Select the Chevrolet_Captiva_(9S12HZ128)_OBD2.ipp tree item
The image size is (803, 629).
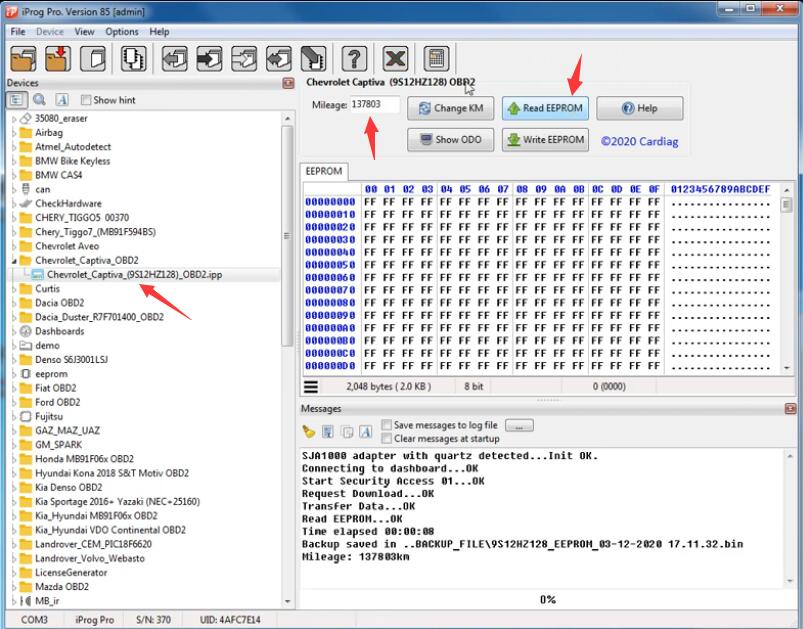134,275
